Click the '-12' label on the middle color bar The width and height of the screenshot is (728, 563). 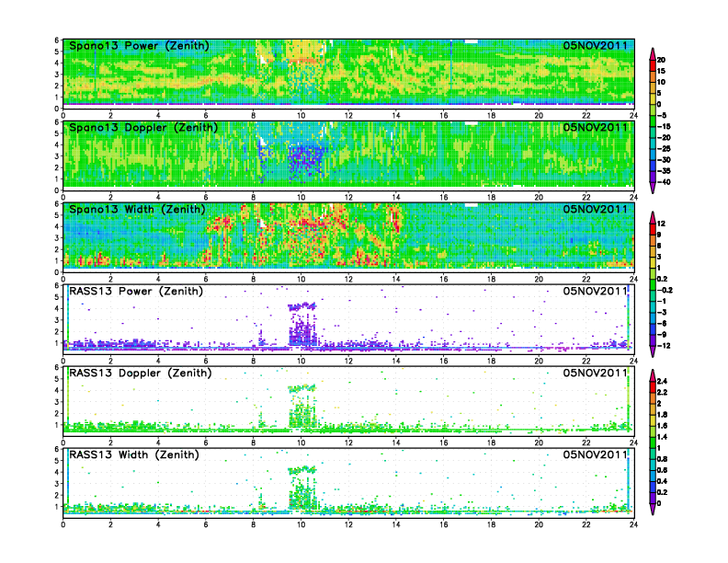pyautogui.click(x=664, y=346)
